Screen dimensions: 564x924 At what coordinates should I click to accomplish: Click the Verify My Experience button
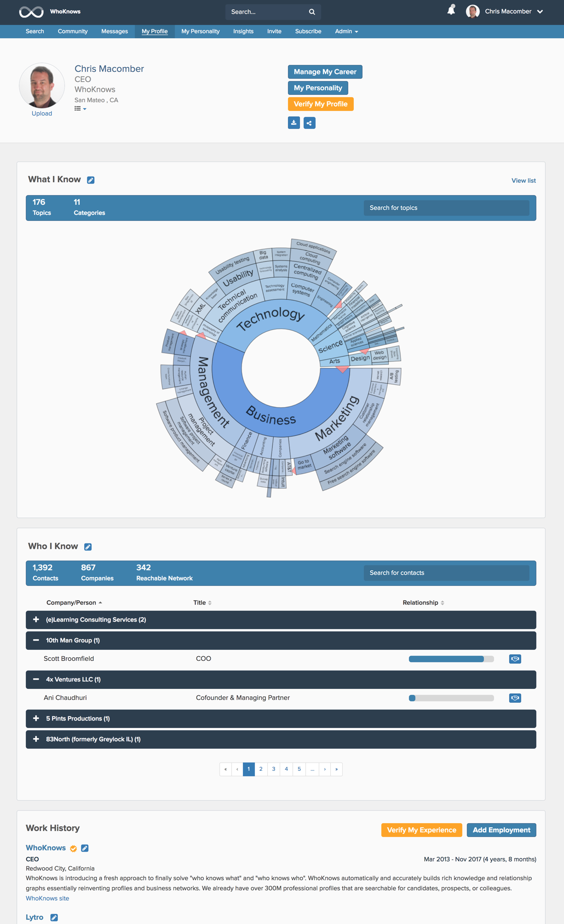(421, 830)
